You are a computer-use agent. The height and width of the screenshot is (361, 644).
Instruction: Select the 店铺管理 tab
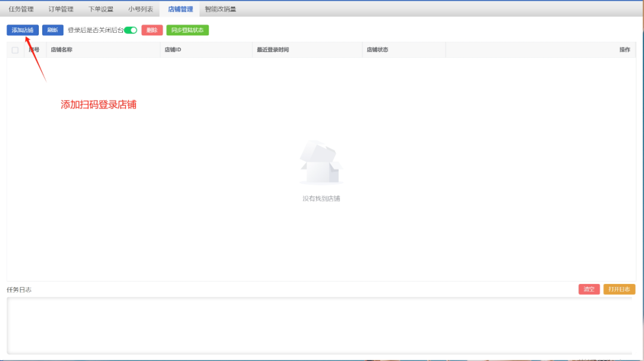click(x=180, y=9)
